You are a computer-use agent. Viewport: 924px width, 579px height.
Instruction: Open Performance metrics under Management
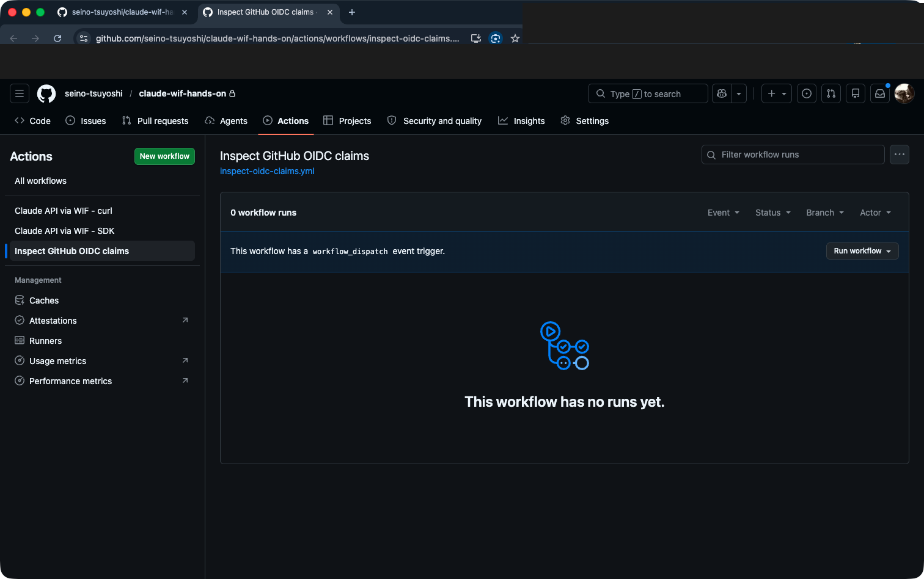[x=102, y=381]
